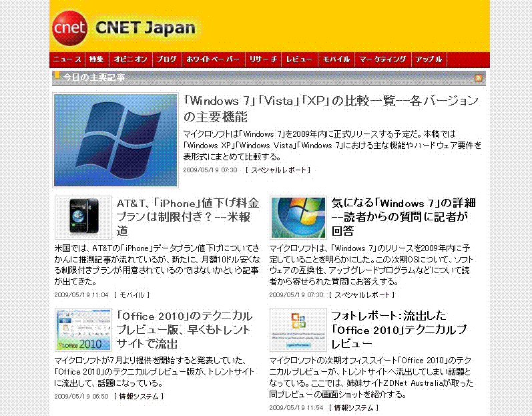This screenshot has width=532, height=416.
Task: Click the timestamp 2009/05/19 06:50
Action: pyautogui.click(x=81, y=397)
